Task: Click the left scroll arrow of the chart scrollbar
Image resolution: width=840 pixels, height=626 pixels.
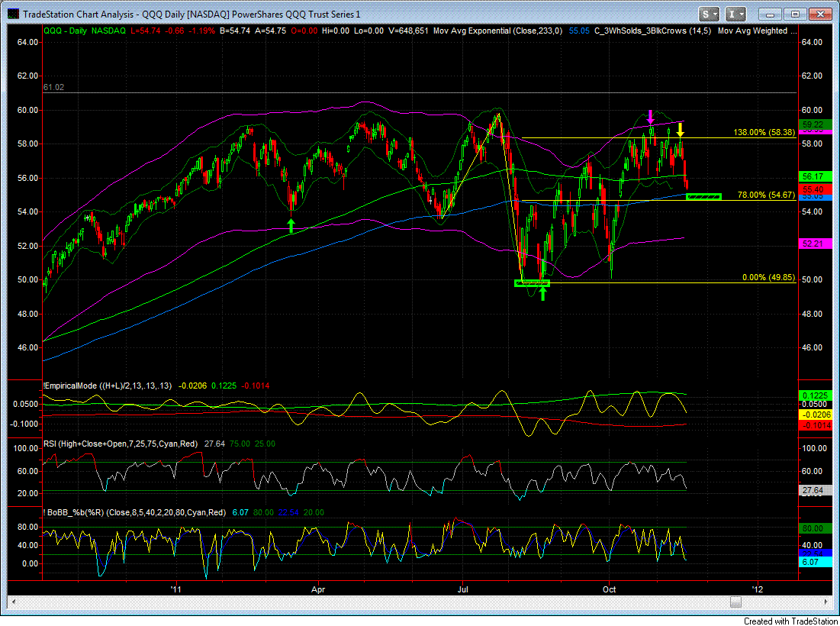Action: click(14, 602)
